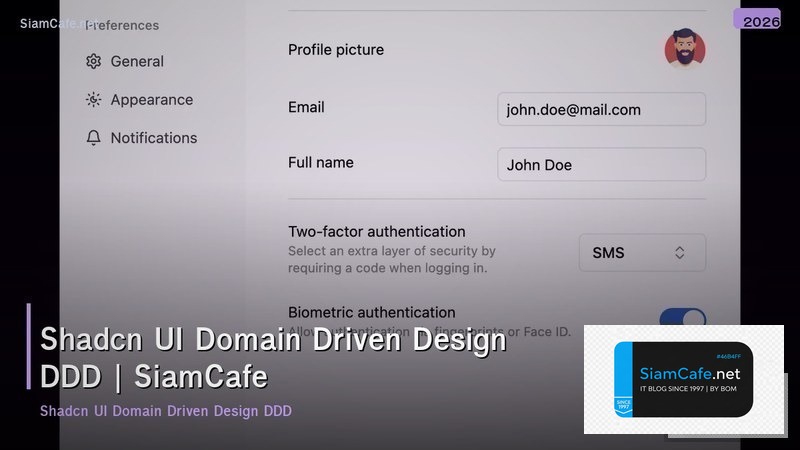The height and width of the screenshot is (450, 800).
Task: Click the 'Select an extra layer of security' description
Action: tap(392, 259)
